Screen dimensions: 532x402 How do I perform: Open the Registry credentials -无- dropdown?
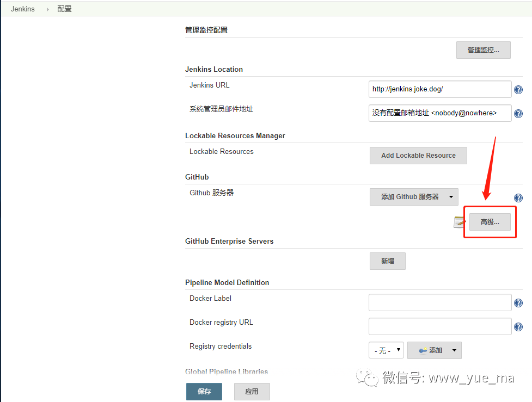click(386, 350)
